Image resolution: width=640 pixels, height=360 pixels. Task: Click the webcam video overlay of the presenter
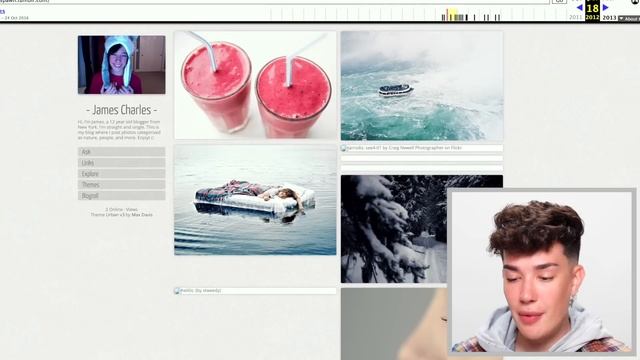point(542,271)
